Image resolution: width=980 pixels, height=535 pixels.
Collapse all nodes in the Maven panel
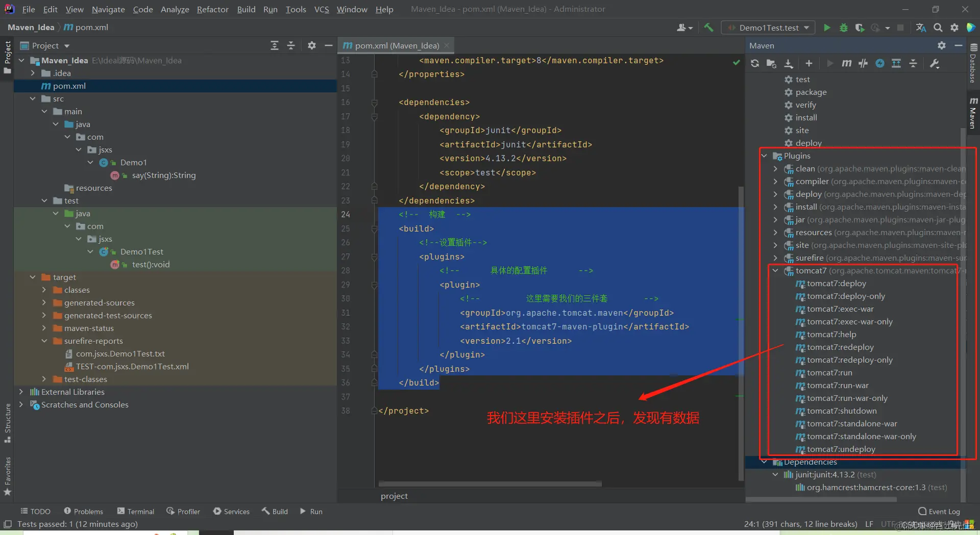point(913,63)
